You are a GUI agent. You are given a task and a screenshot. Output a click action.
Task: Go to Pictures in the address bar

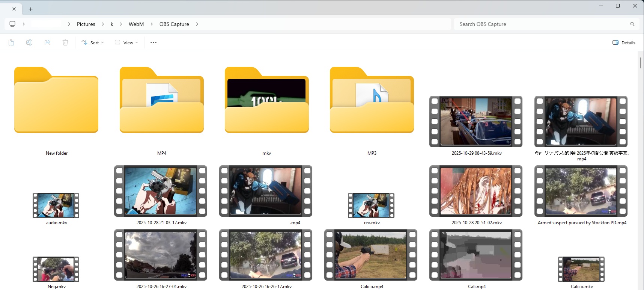pyautogui.click(x=86, y=24)
